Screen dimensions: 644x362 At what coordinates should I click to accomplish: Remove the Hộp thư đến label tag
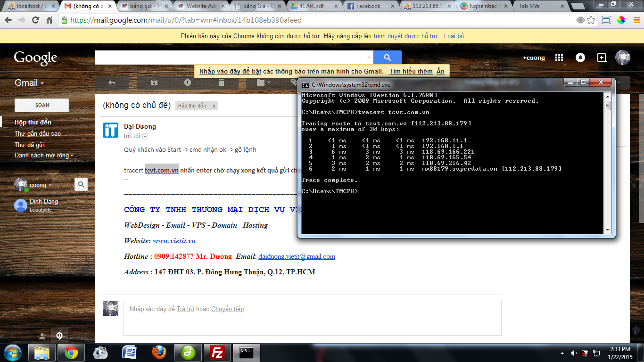pos(214,106)
